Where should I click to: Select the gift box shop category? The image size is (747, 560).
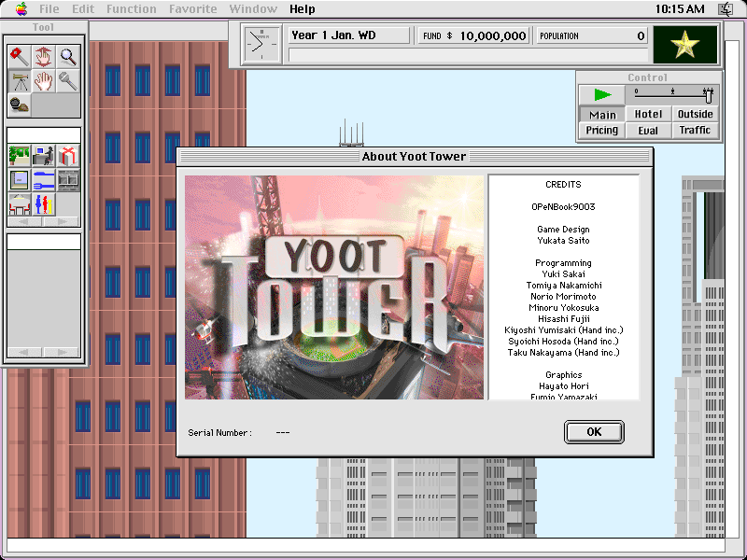coord(67,156)
